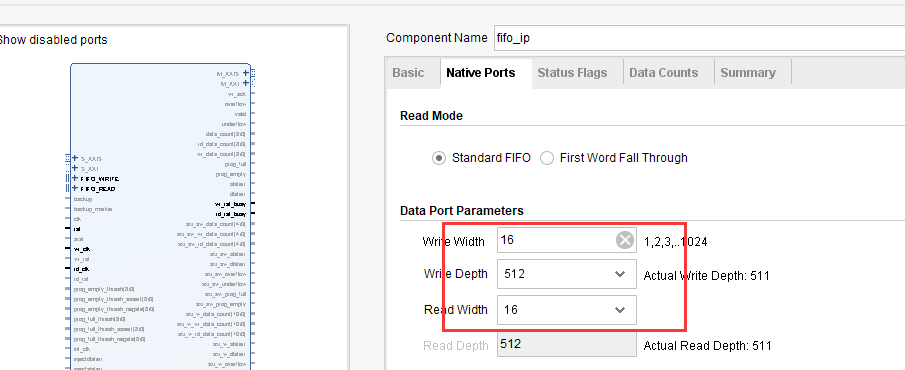Expand the FIFO_WRITE interface group

click(x=75, y=178)
